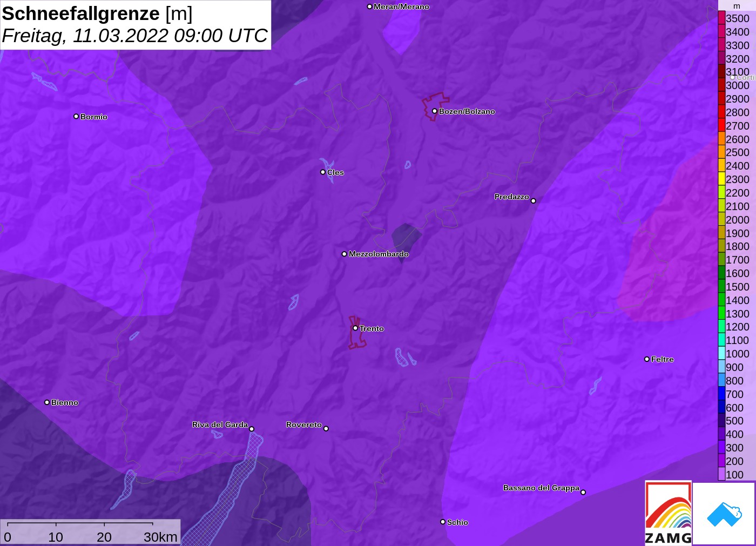756x546 pixels.
Task: Click the ZAMG rainbow logo
Action: coord(668,513)
